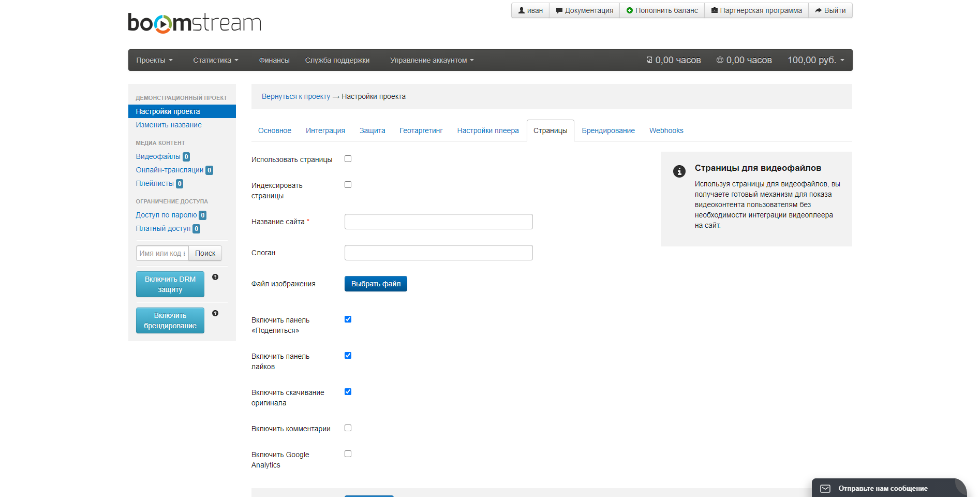Open Платный доступ link
This screenshot has height=497, width=980.
[163, 228]
